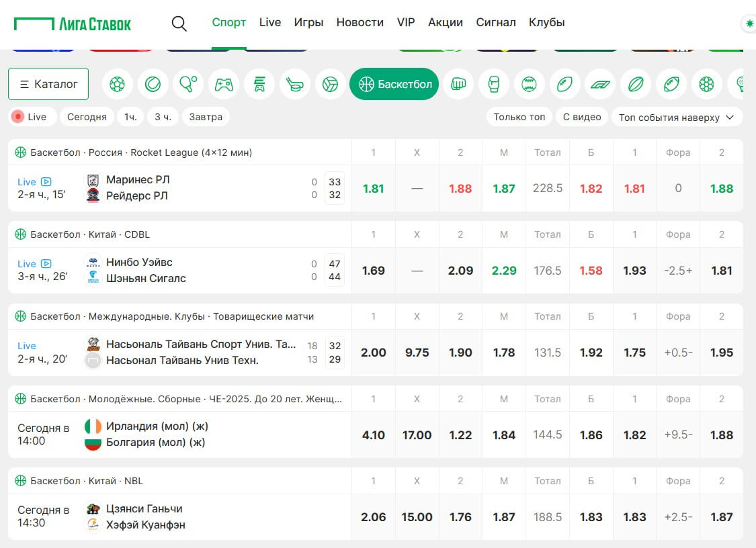The image size is (756, 548).
Task: Pick draw odds 15.00 in Цзянси Ганьчи match
Action: [417, 516]
